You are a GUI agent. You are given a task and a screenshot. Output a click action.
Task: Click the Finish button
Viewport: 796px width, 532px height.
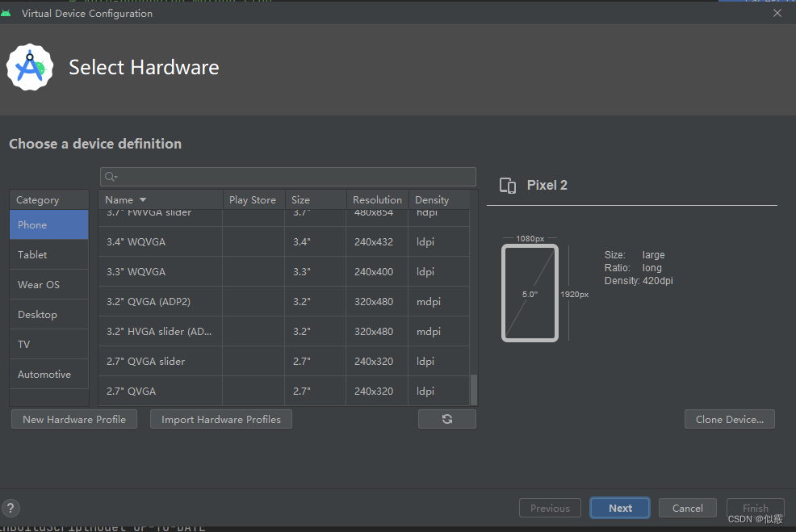[x=756, y=508]
